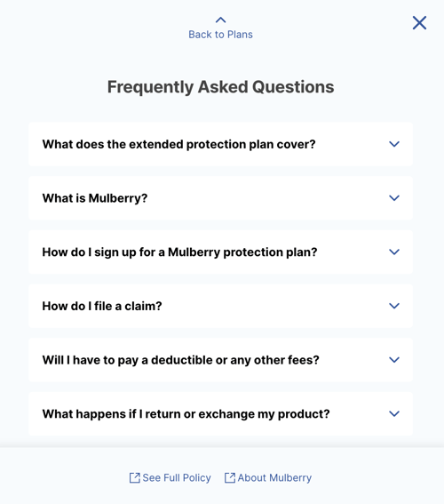Expand chevron for sign up for Mulberry plan
444x504 pixels.
394,252
